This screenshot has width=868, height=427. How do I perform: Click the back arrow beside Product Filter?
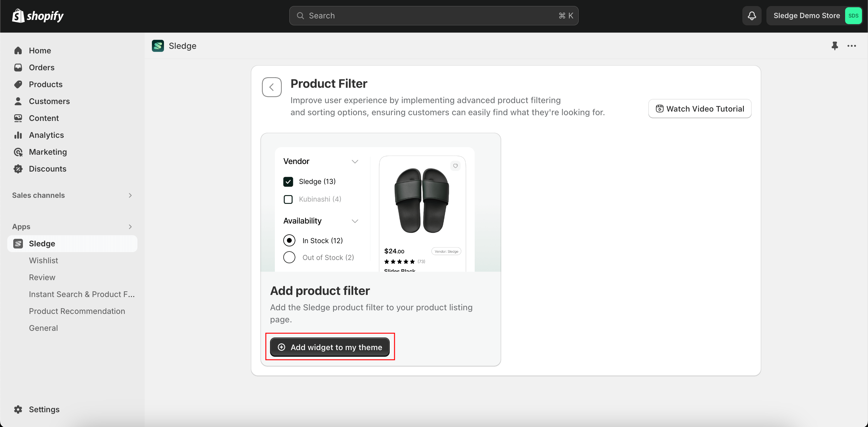point(272,87)
